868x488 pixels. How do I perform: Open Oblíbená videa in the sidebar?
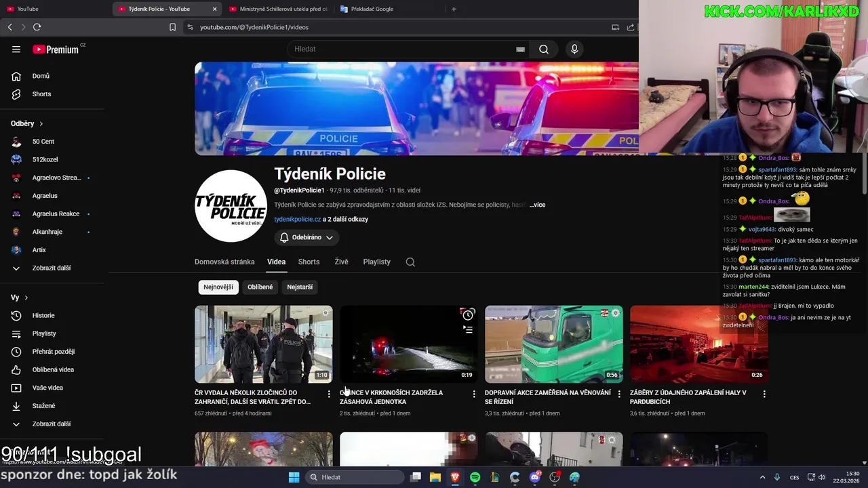coord(53,370)
